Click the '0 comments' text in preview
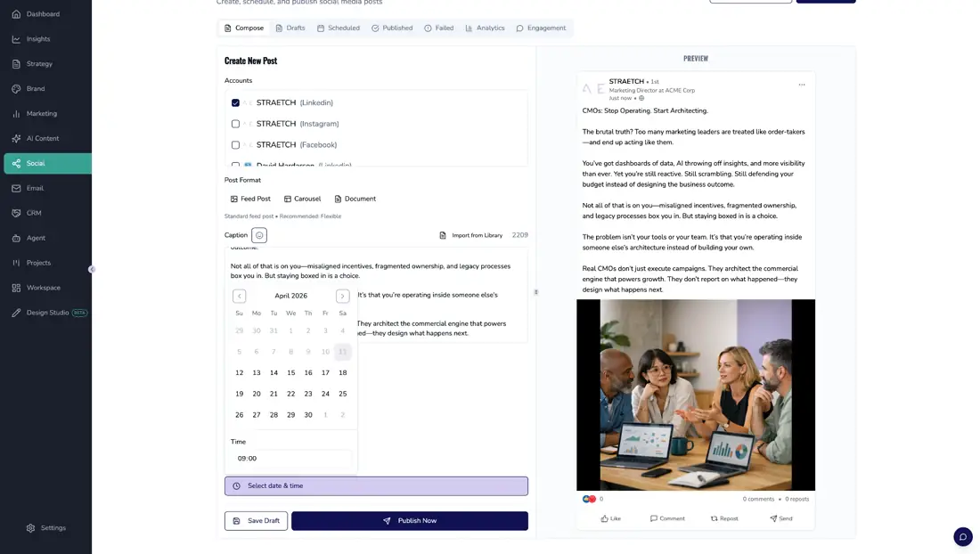 [758, 499]
